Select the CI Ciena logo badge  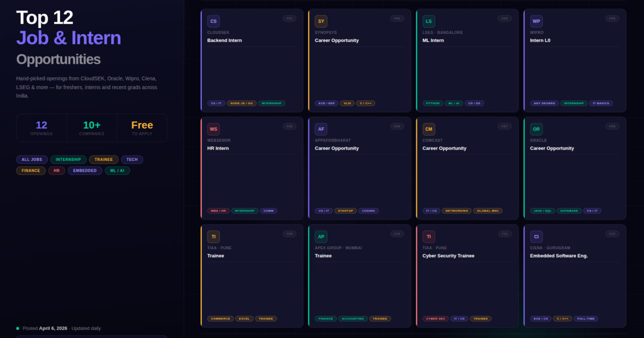click(536, 237)
